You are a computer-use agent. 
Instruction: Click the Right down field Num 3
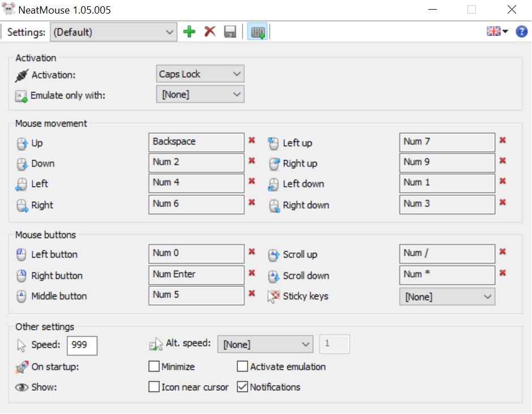(x=447, y=205)
